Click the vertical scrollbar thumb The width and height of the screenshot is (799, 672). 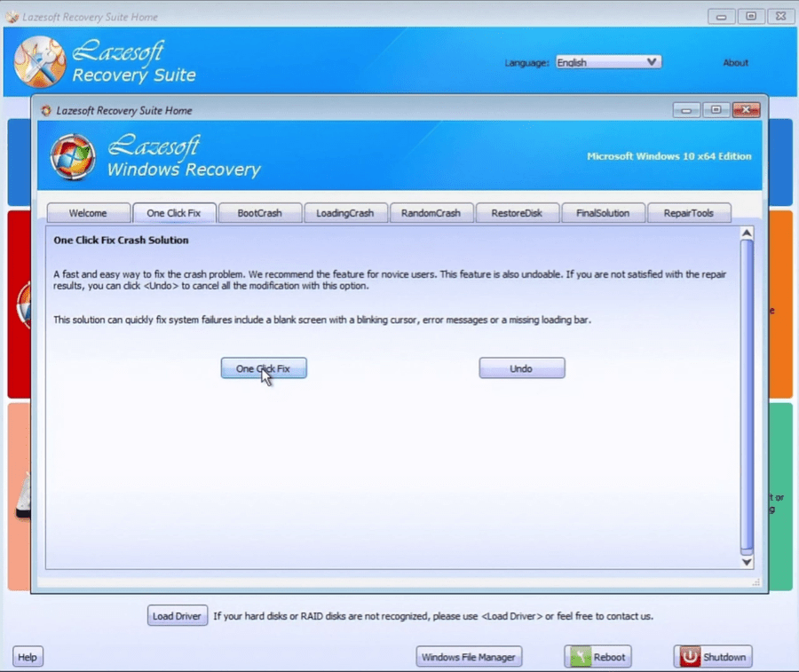tap(747, 397)
